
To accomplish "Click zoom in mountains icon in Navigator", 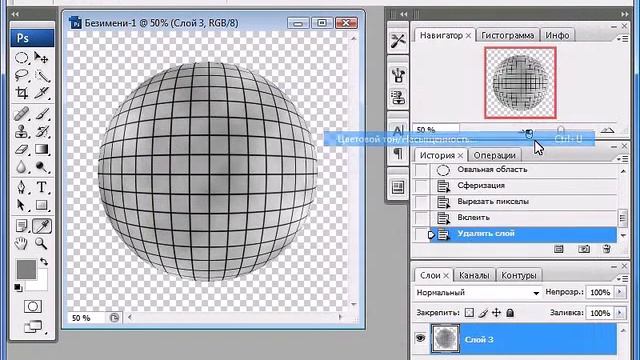I will [x=607, y=130].
